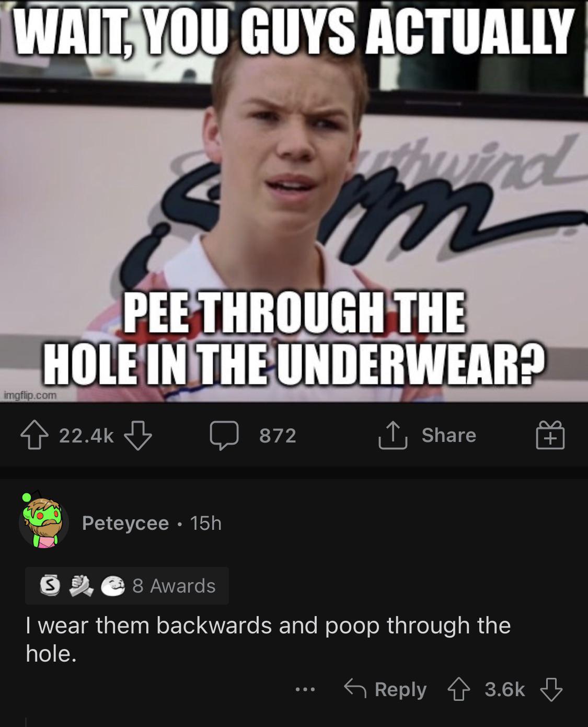Open comments via the speech bubble icon
Image resolution: width=588 pixels, height=727 pixels.
click(224, 436)
